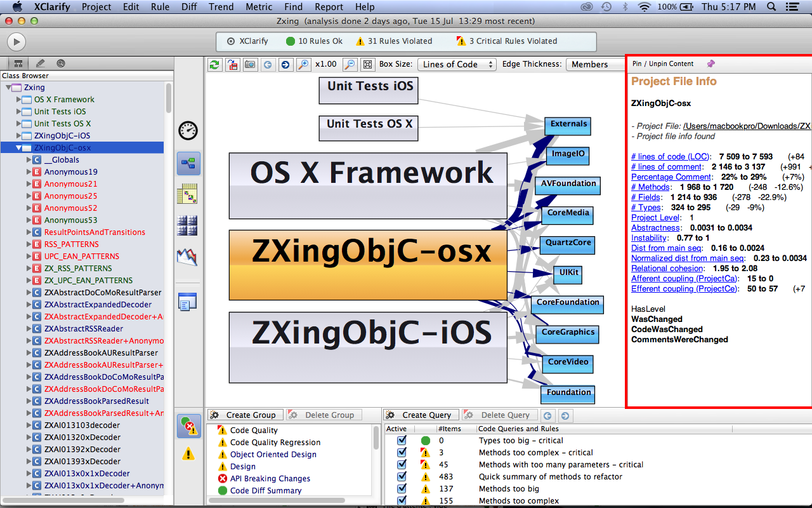Screen dimensions: 812x508
Task: Select ZXAbstractRSSReader in class browser
Action: (x=84, y=329)
